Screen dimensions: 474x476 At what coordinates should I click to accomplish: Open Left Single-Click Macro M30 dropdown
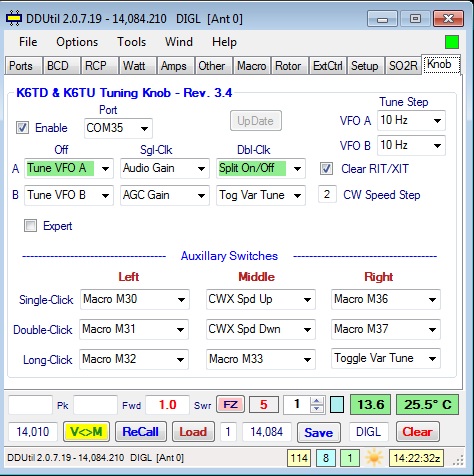pyautogui.click(x=135, y=299)
